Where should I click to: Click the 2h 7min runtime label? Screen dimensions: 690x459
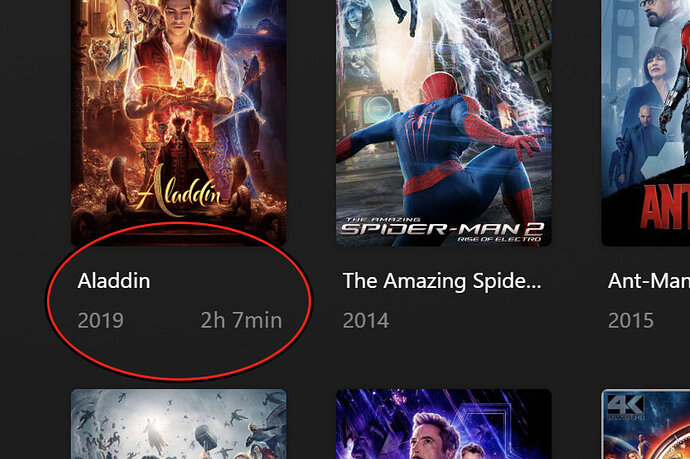(241, 320)
